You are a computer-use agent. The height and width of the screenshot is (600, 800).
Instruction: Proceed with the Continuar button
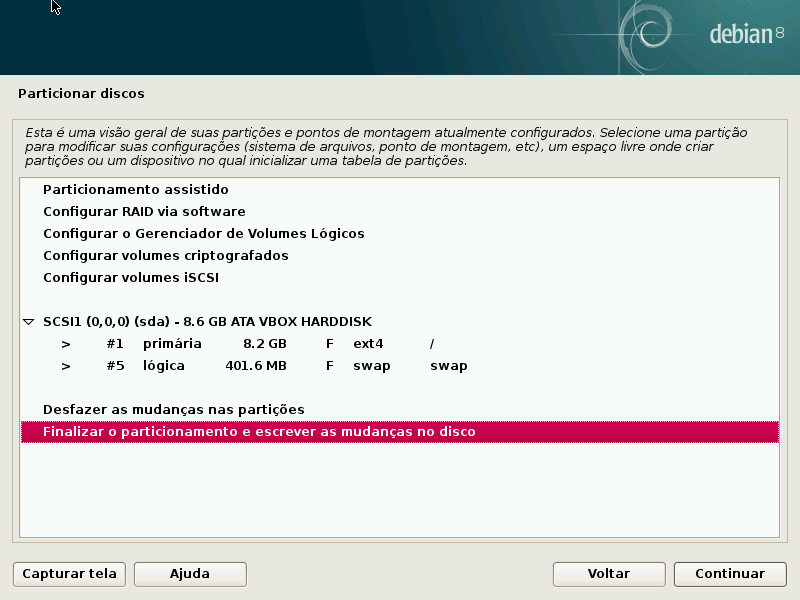click(x=730, y=574)
